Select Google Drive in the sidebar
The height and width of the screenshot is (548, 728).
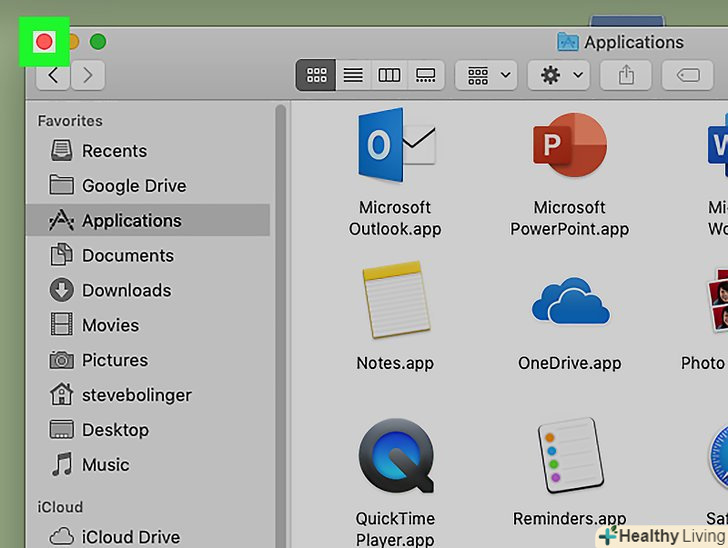(x=133, y=186)
